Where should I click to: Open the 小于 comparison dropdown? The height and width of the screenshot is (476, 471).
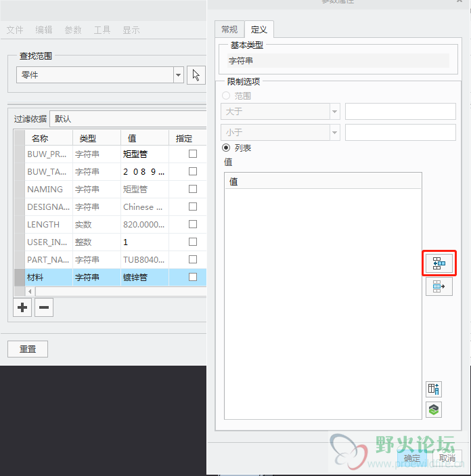tap(334, 132)
